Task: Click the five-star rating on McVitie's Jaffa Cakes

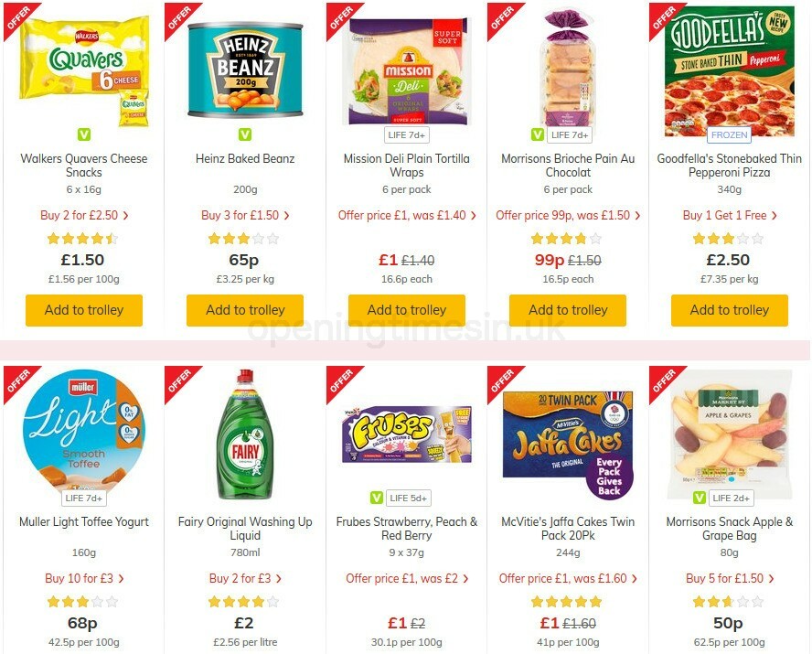Action: pyautogui.click(x=567, y=601)
